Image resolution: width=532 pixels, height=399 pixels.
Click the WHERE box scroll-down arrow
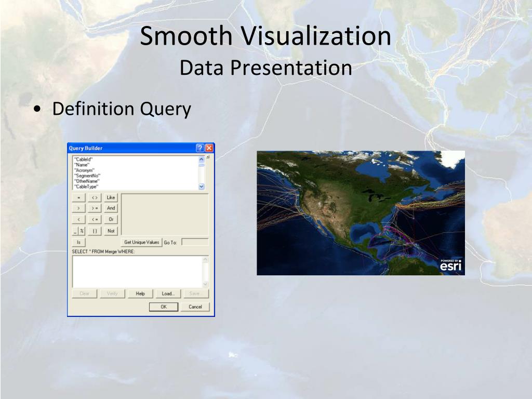point(205,284)
